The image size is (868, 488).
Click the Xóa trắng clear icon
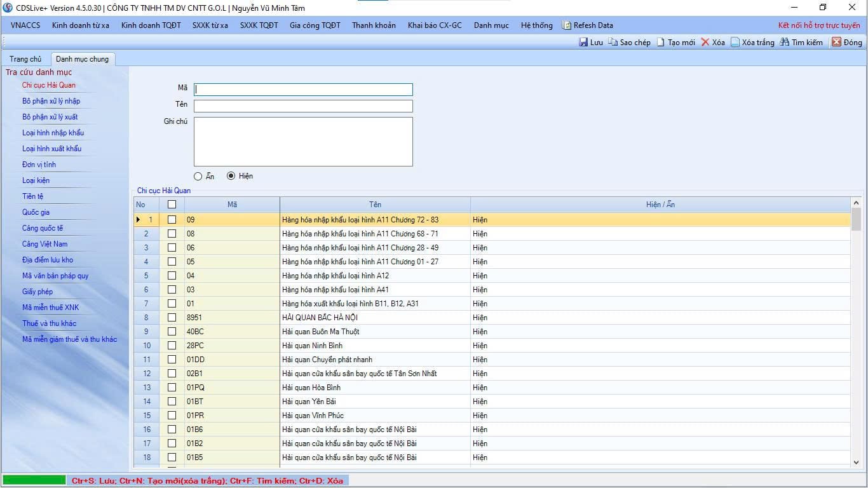(x=735, y=43)
